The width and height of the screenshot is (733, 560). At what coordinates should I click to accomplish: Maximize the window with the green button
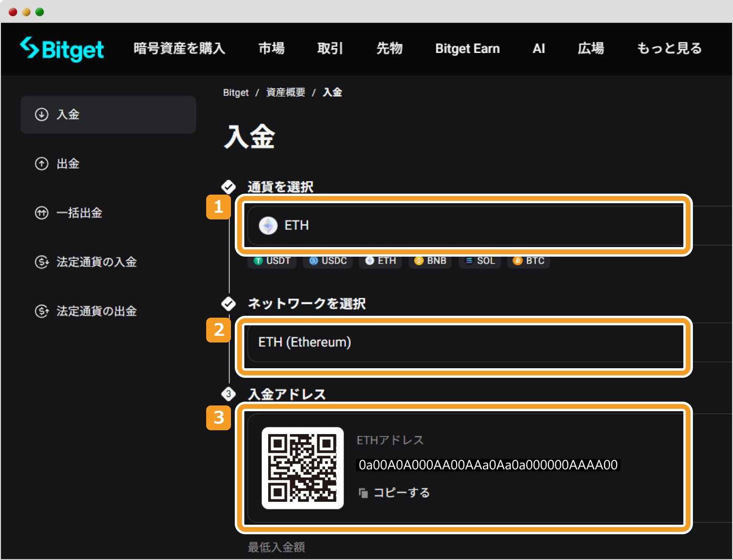pos(40,12)
